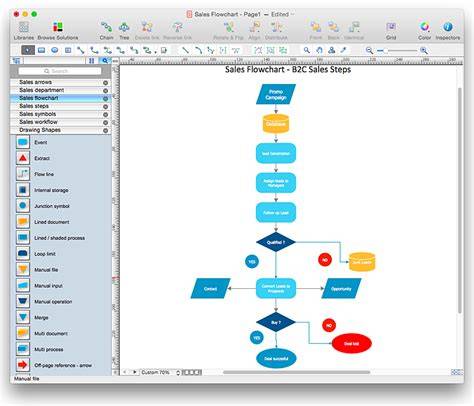Click the Qualified decision diamond
474x406 pixels.
(276, 242)
